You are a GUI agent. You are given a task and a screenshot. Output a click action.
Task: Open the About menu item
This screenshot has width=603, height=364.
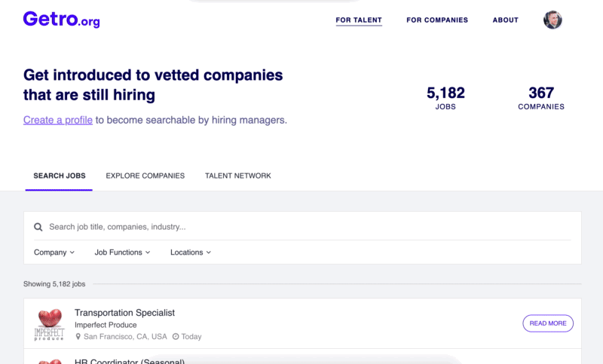click(x=506, y=20)
